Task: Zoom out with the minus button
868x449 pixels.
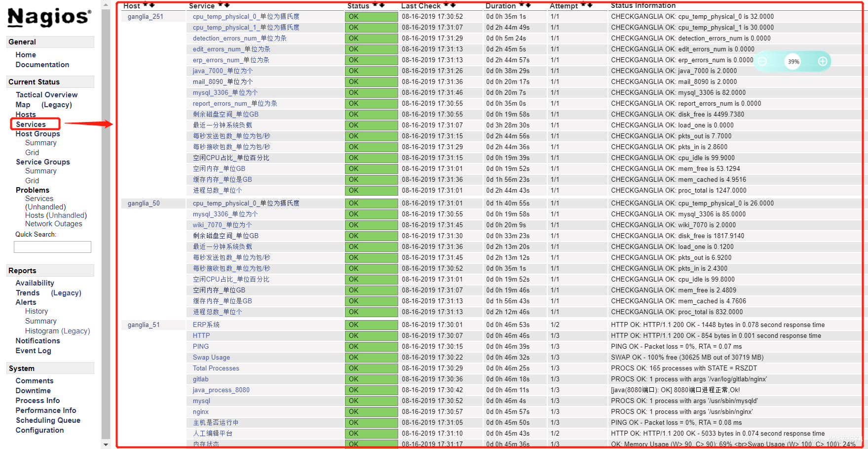Action: tap(762, 61)
